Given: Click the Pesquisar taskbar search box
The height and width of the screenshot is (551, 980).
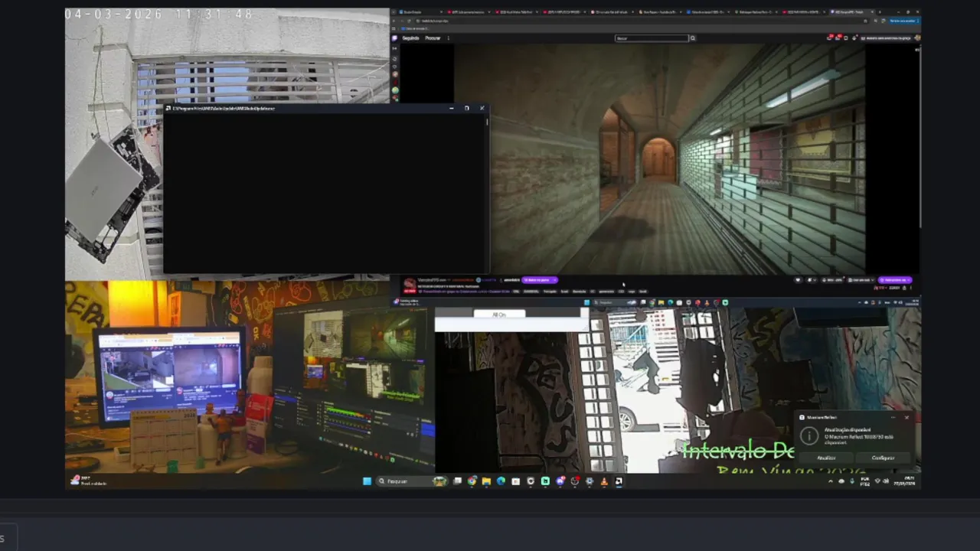Looking at the screenshot, I should coord(412,481).
